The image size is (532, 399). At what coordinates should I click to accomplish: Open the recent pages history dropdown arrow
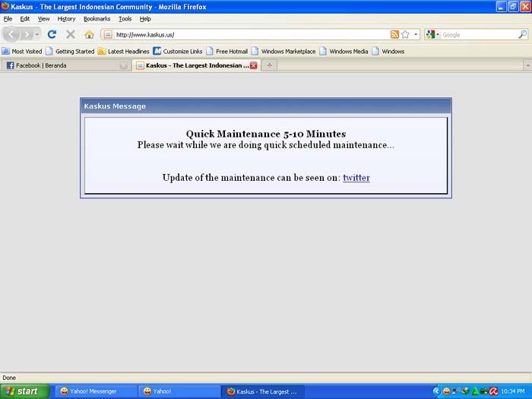[37, 34]
